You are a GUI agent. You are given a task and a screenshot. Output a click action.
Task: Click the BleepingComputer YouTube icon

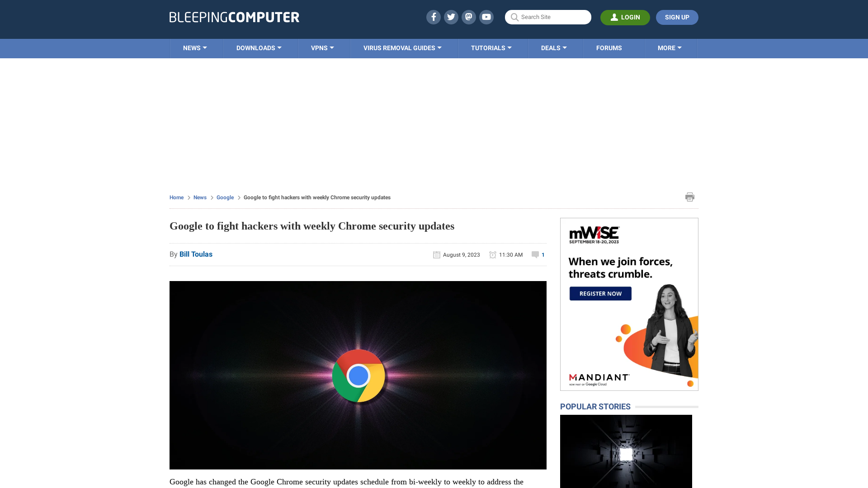(486, 17)
